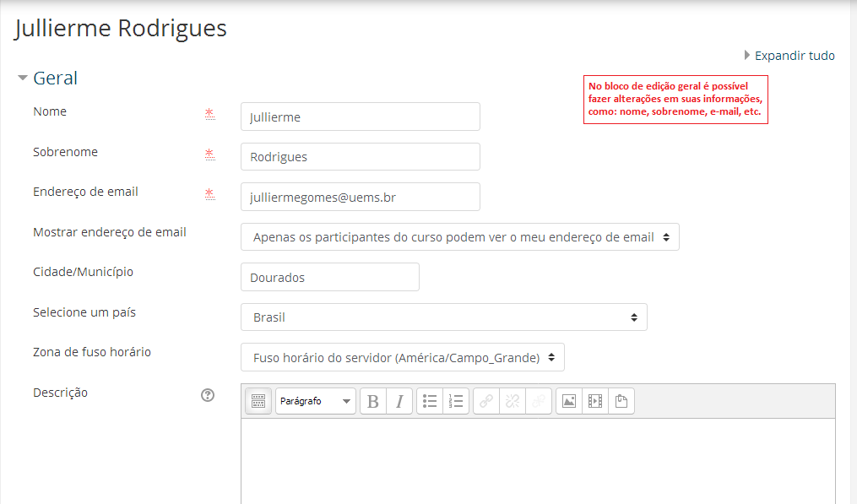Click the Cidade/Município input field
The image size is (857, 504).
329,277
